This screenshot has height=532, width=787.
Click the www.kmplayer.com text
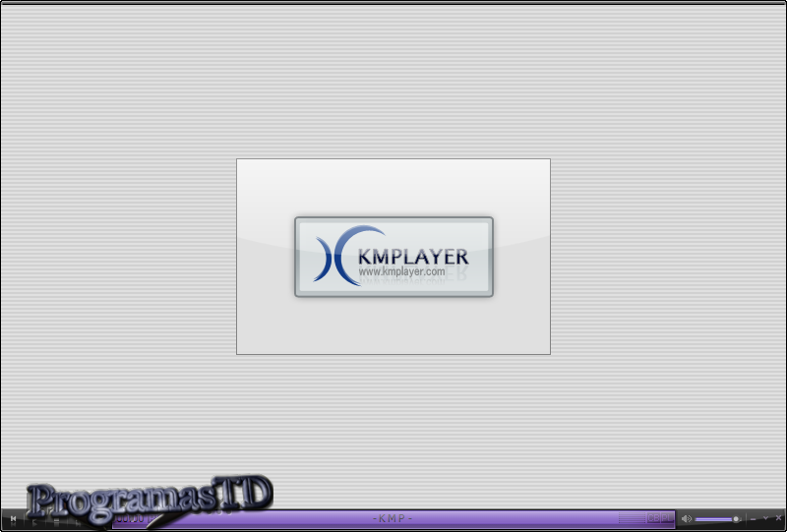pos(401,271)
